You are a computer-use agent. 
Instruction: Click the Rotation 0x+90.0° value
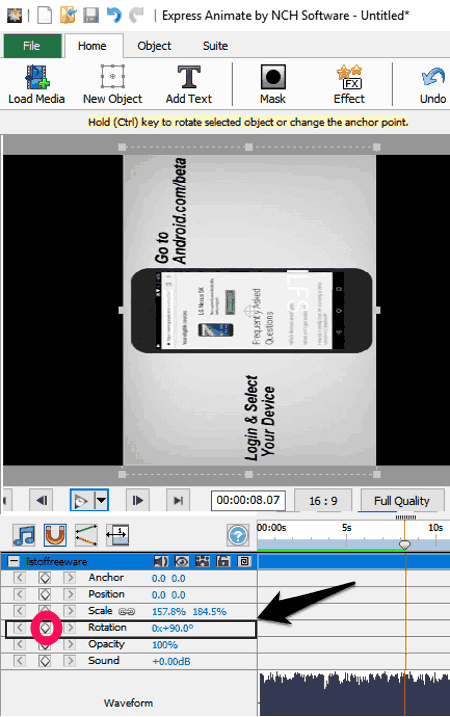173,628
